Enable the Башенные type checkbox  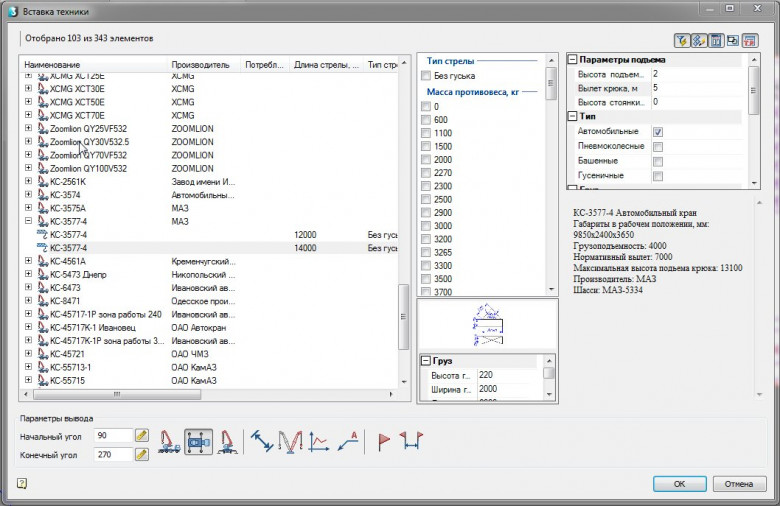658,162
